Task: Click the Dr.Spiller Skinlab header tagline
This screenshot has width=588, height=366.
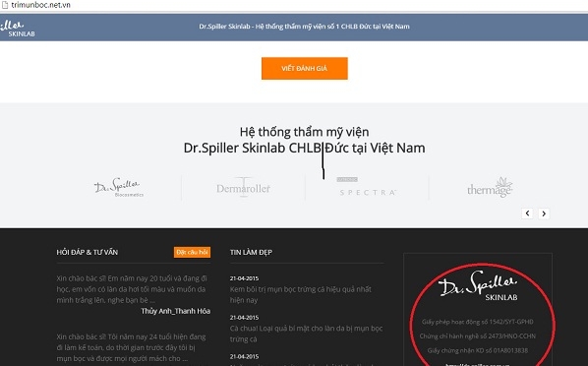Action: [x=304, y=27]
